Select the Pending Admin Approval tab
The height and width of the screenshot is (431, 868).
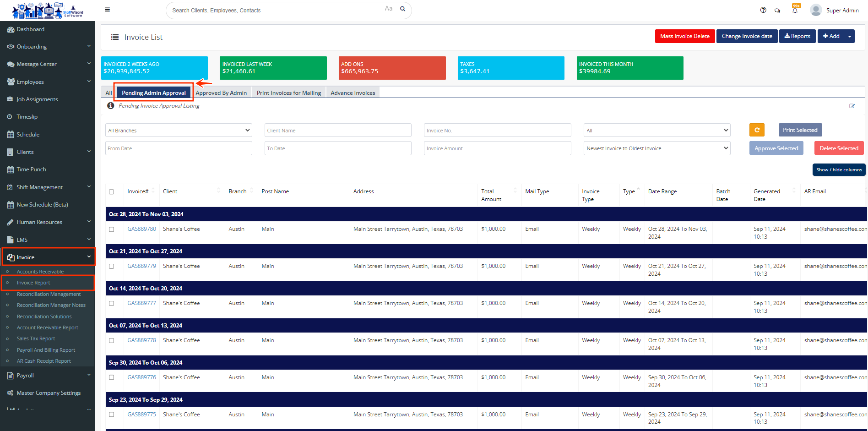154,93
